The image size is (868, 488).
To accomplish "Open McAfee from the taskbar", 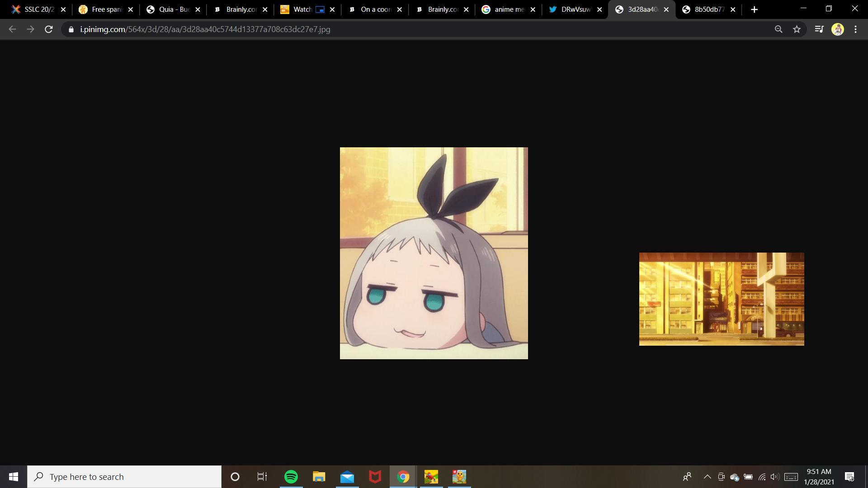I will point(375,477).
